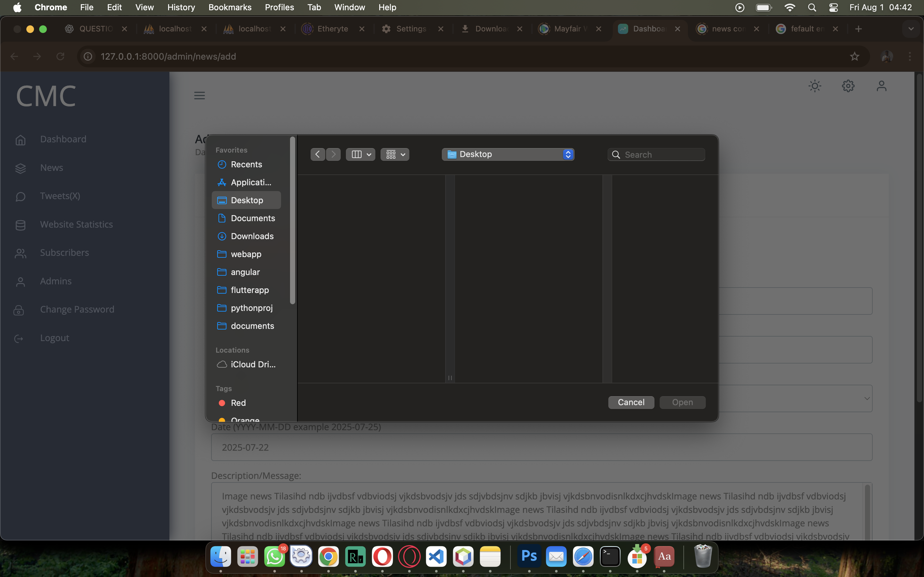Open the Bookmarks menu
Viewport: 924px width, 577px height.
230,7
